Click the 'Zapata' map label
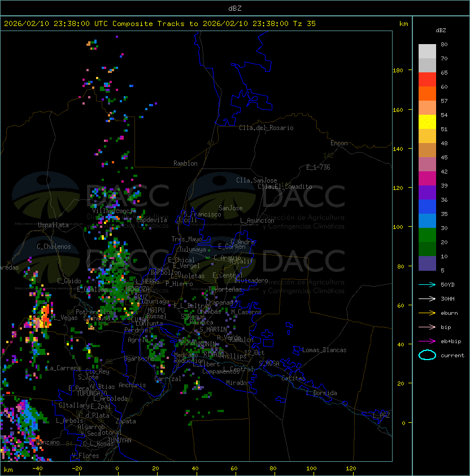470x476 pixels. (125, 421)
